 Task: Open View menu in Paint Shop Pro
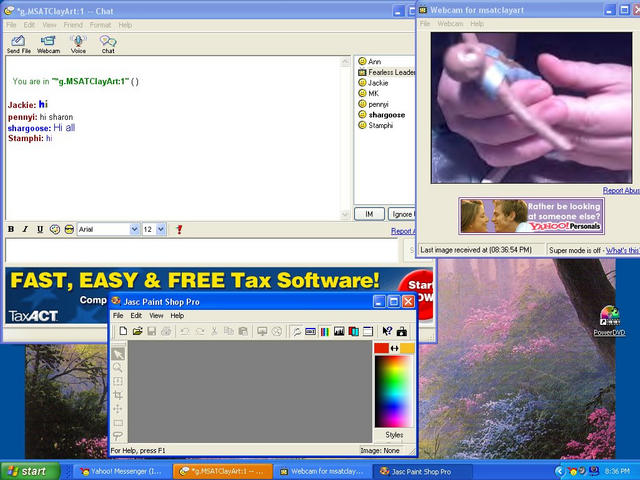click(x=156, y=316)
